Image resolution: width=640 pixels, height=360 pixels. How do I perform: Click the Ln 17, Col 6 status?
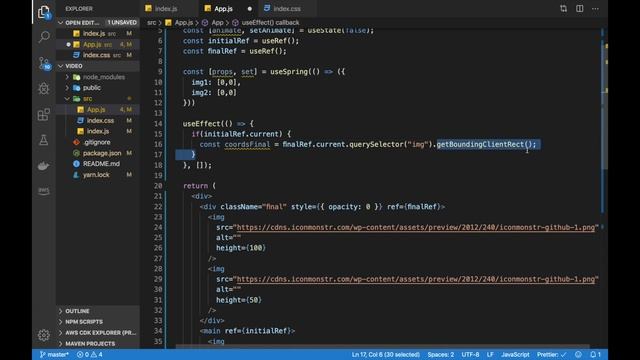coord(386,354)
